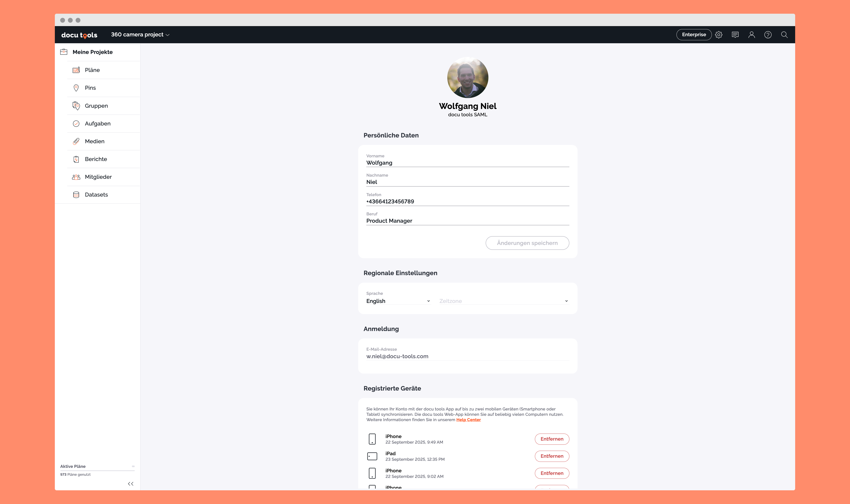Expand the 360 camera project dropdown
Viewport: 850px width, 504px height.
(x=140, y=35)
